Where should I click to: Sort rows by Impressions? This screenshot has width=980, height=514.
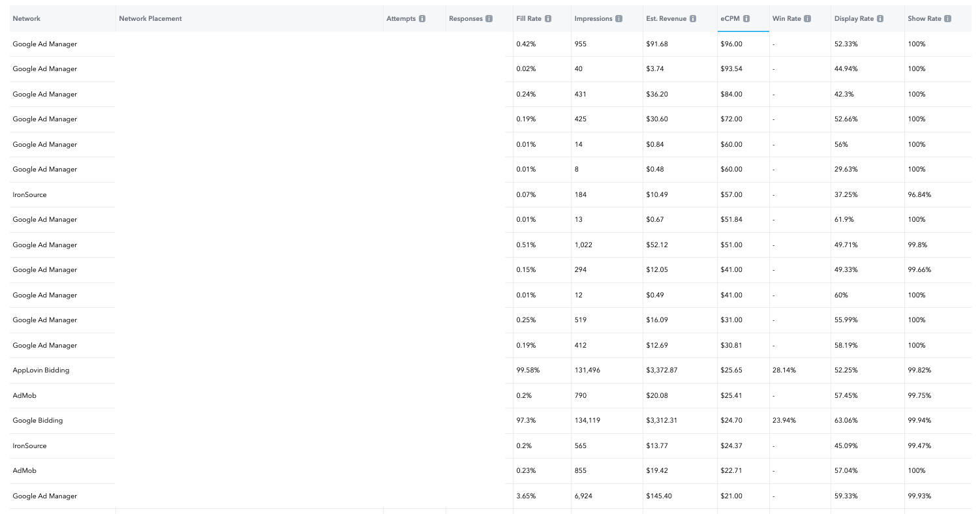(594, 18)
